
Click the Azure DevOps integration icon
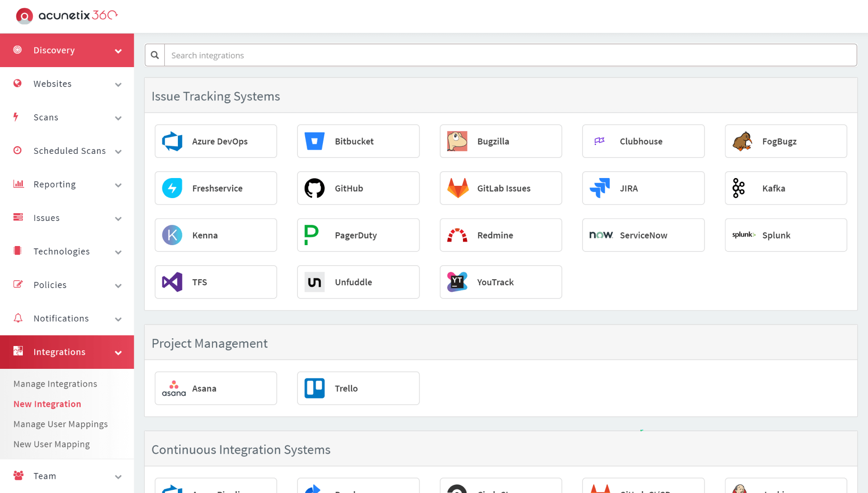tap(172, 142)
